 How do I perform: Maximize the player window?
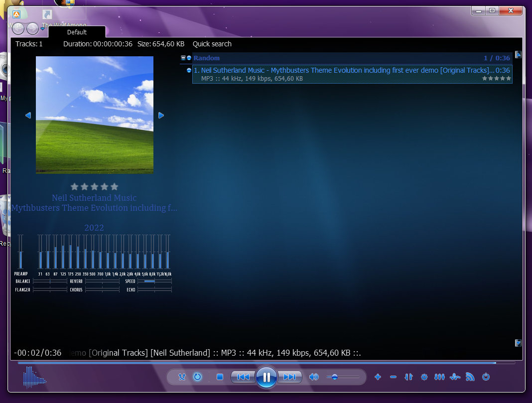(x=492, y=11)
